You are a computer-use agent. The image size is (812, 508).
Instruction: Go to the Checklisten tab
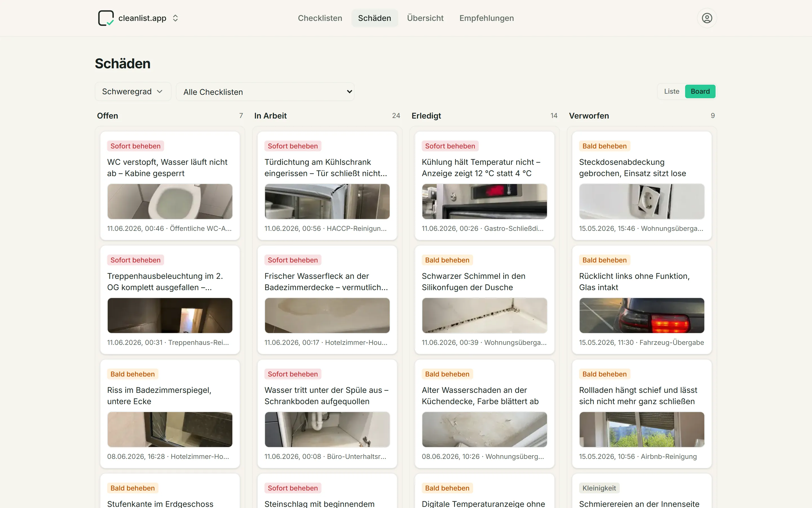[320, 18]
